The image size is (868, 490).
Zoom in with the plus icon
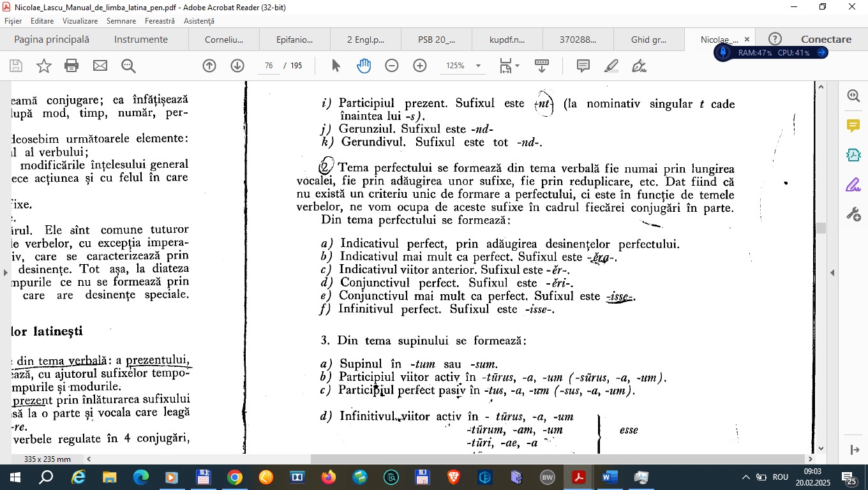point(420,66)
